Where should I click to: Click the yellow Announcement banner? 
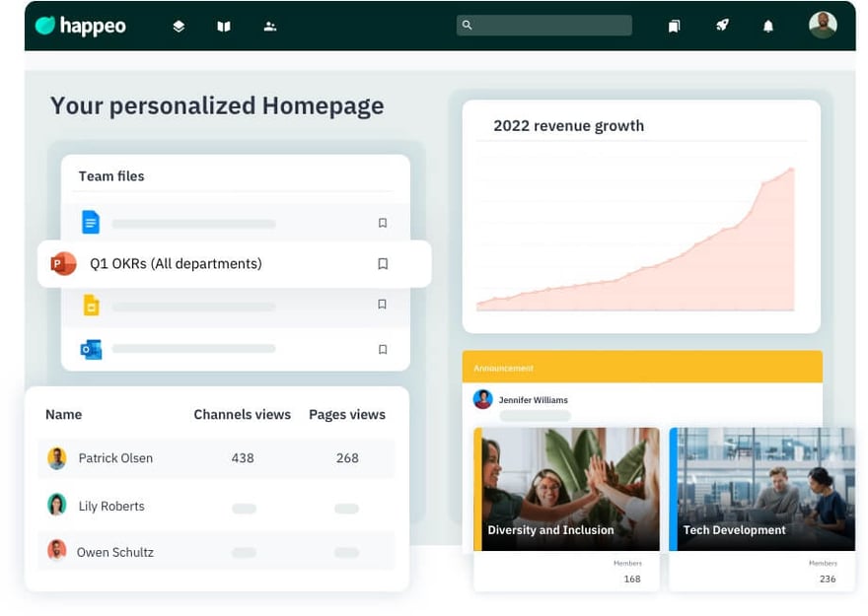[642, 368]
